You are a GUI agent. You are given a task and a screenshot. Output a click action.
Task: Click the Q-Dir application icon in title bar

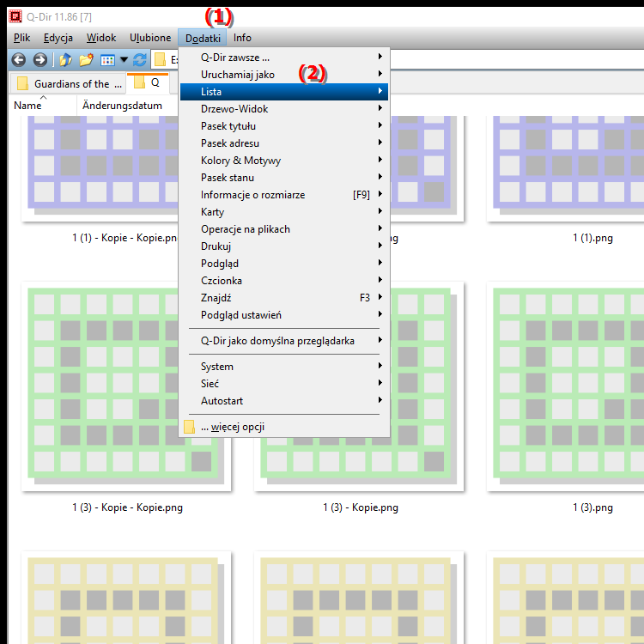click(15, 16)
